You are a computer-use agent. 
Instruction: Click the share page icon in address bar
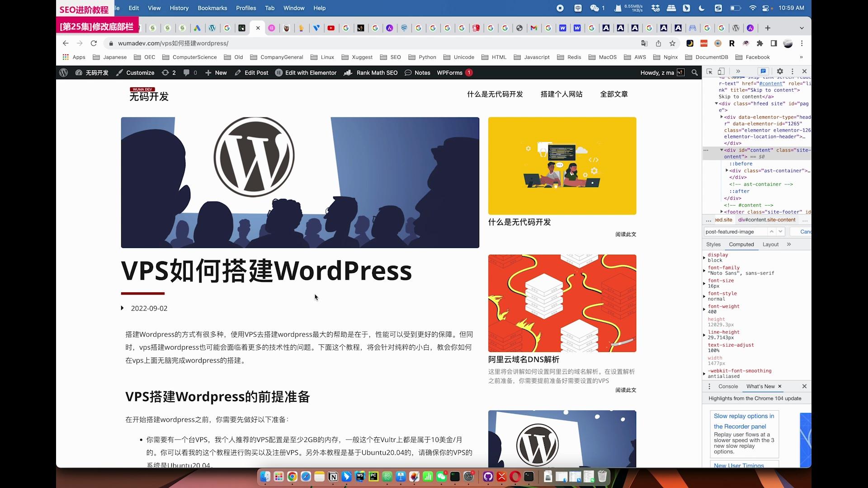[658, 43]
